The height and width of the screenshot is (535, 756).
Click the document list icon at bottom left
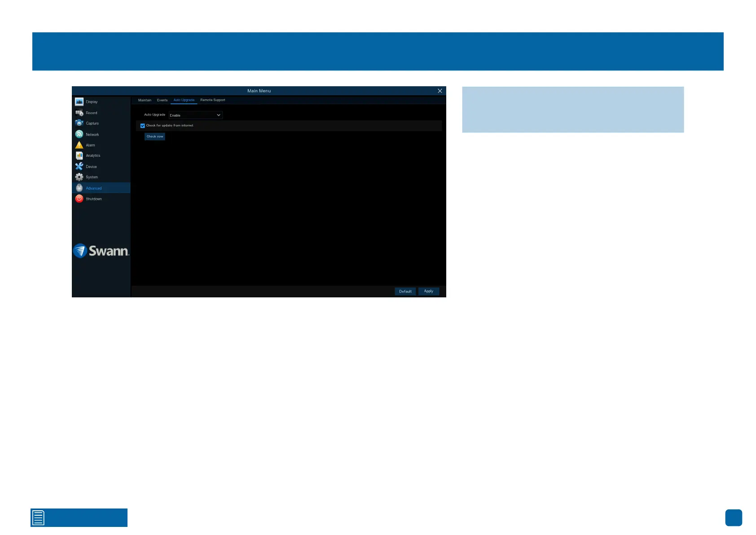pos(39,517)
